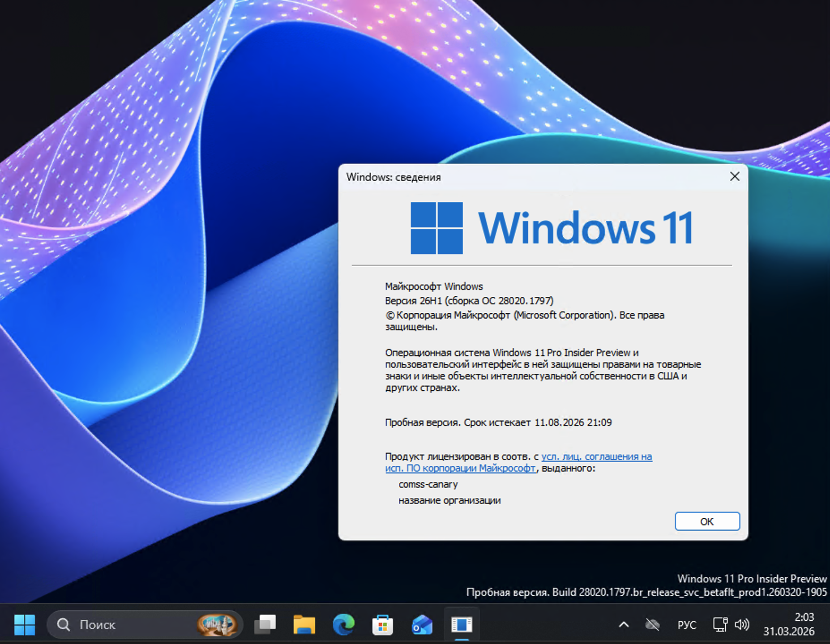The width and height of the screenshot is (830, 644).
Task: Show hidden tray icons chevron
Action: click(x=624, y=625)
